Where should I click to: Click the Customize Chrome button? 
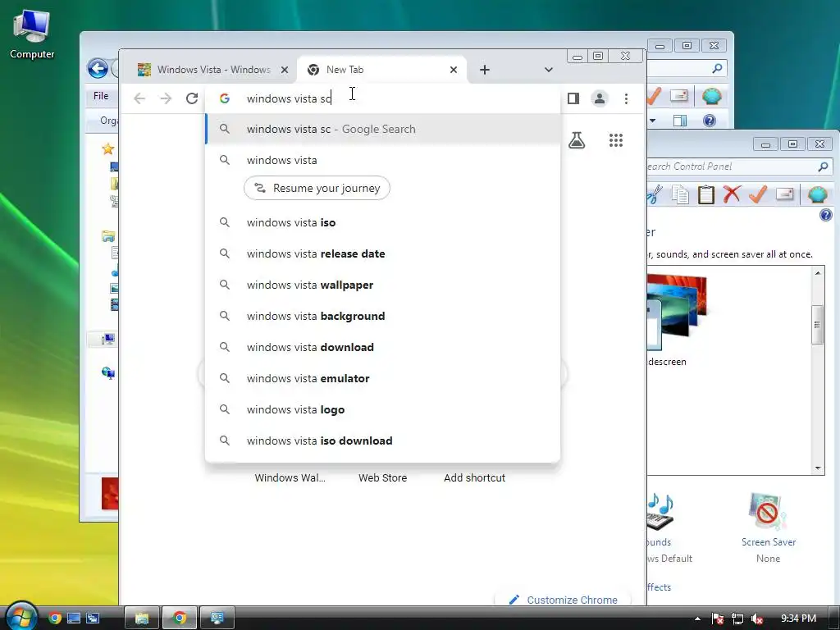pyautogui.click(x=564, y=600)
